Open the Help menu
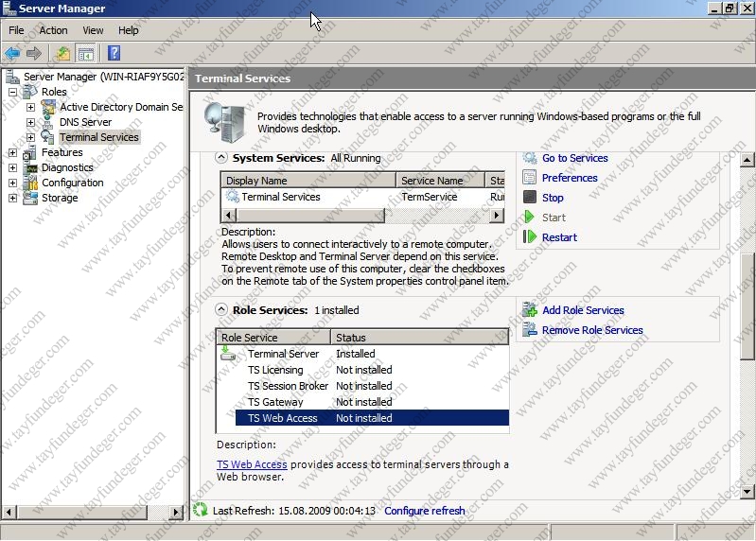This screenshot has width=756, height=541. click(x=129, y=30)
